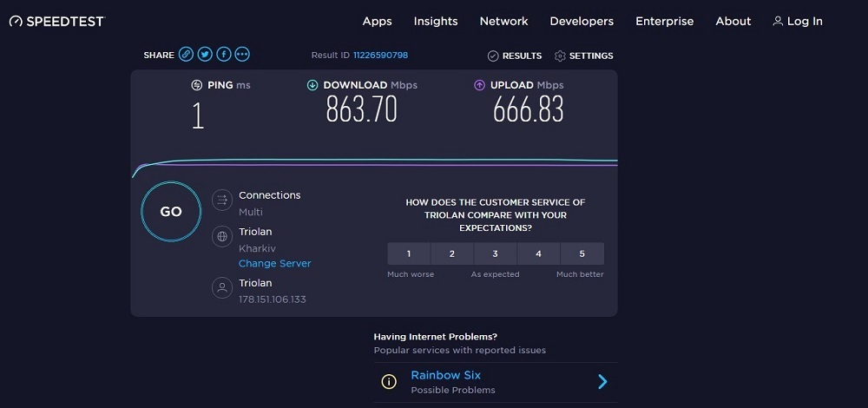Click the ping icon
The height and width of the screenshot is (408, 868).
196,85
